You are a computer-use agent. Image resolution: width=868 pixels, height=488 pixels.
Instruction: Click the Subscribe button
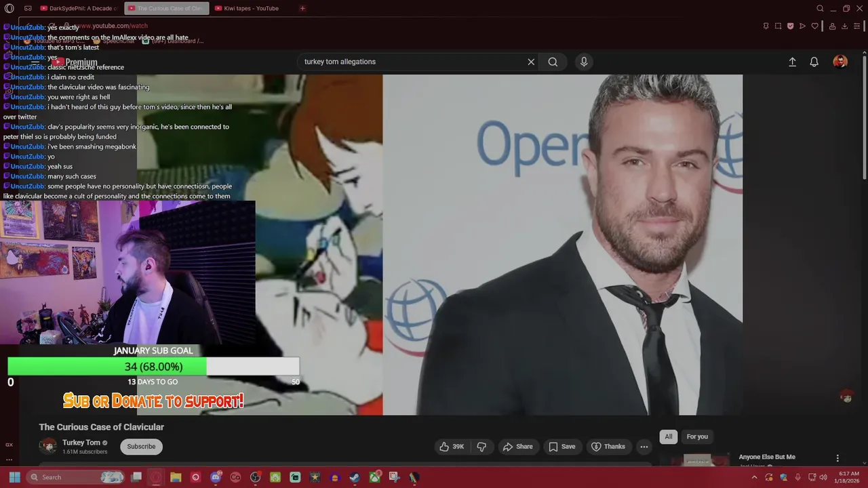point(141,446)
